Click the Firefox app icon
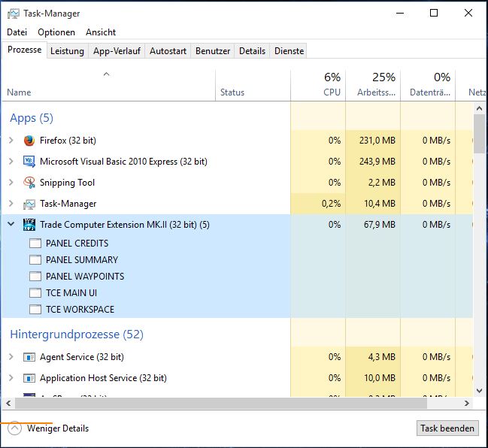The image size is (488, 448). 29,141
